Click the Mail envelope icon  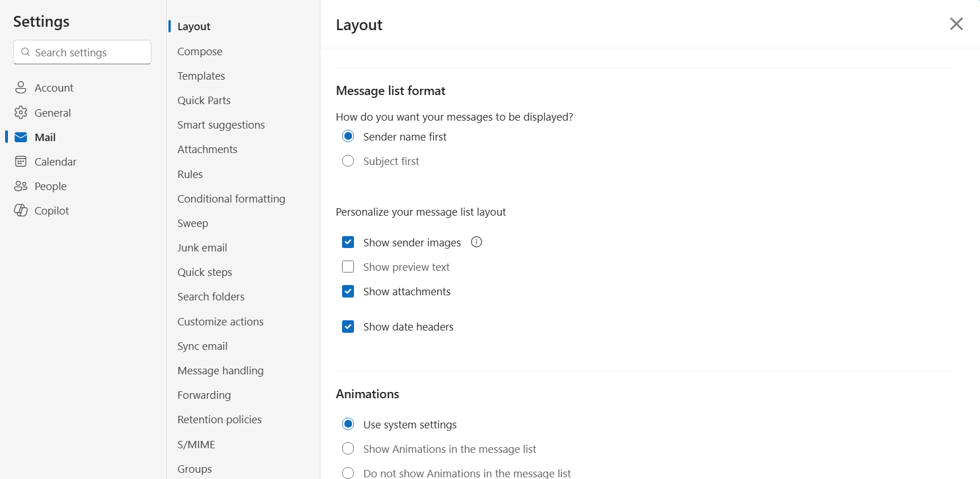pos(20,137)
